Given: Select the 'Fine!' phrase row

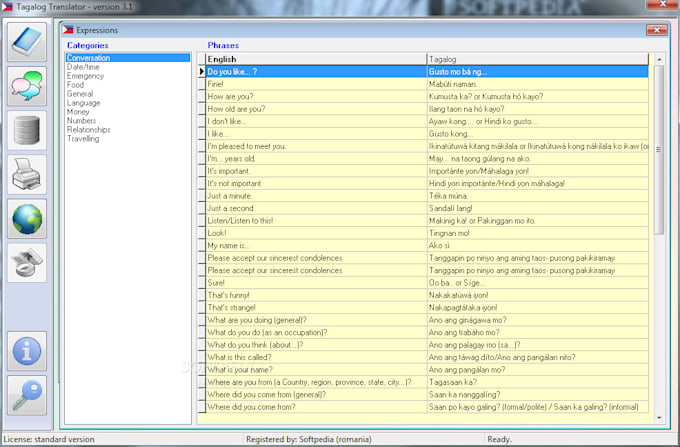Looking at the screenshot, I should pyautogui.click(x=316, y=84).
